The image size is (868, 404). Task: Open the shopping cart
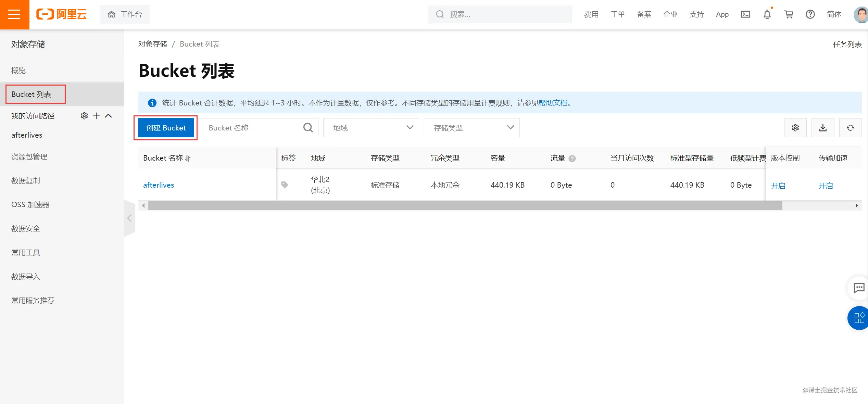[x=789, y=14]
